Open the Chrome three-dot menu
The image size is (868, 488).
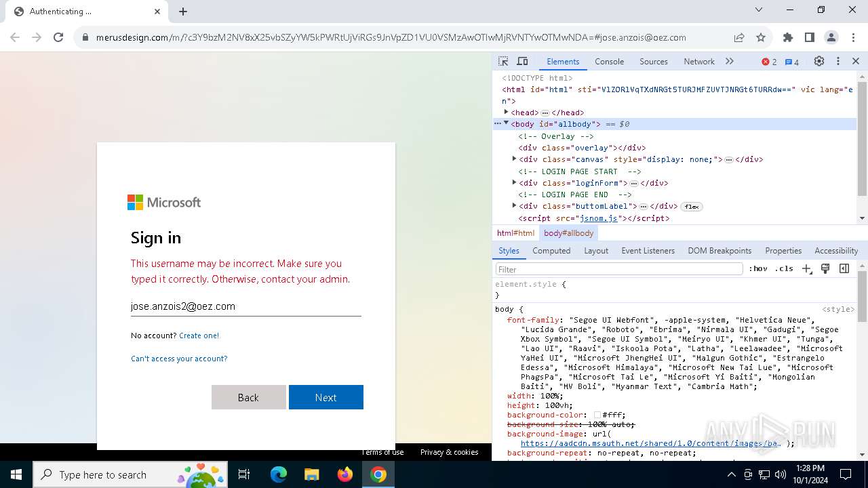(853, 37)
